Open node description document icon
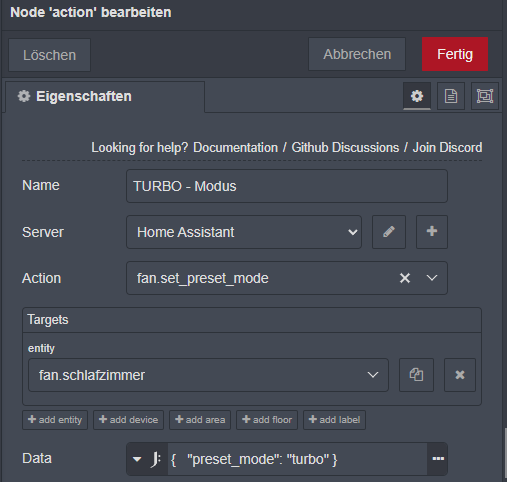Image resolution: width=507 pixels, height=482 pixels. pyautogui.click(x=451, y=96)
